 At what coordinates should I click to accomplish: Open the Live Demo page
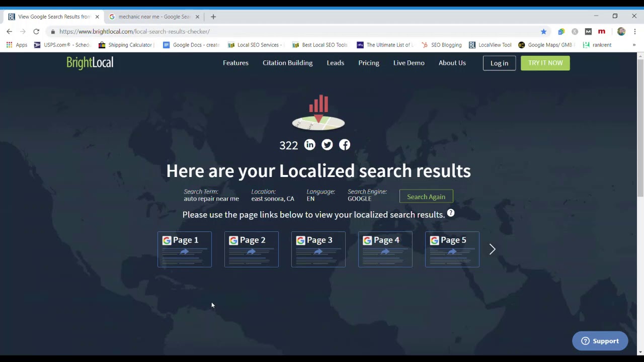[x=409, y=63]
